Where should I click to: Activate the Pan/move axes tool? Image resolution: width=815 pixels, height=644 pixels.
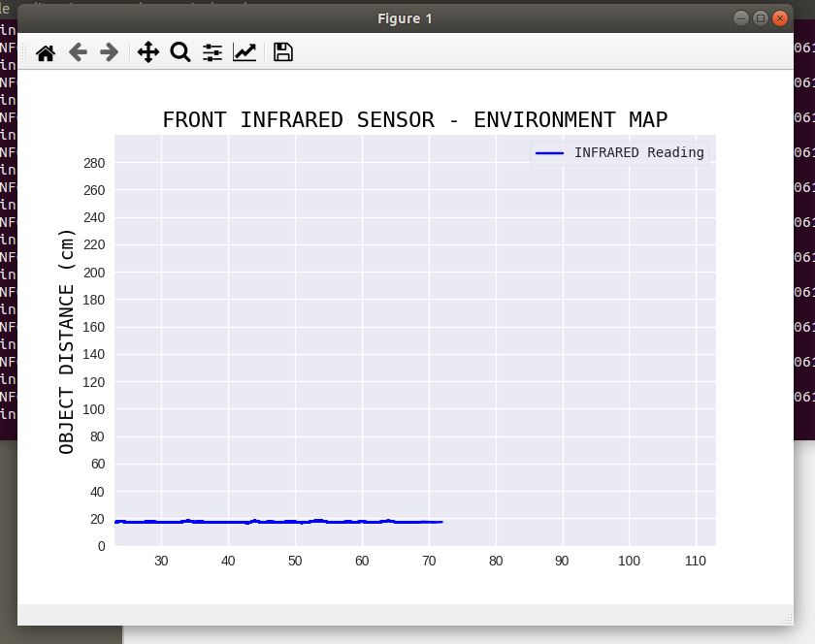148,52
